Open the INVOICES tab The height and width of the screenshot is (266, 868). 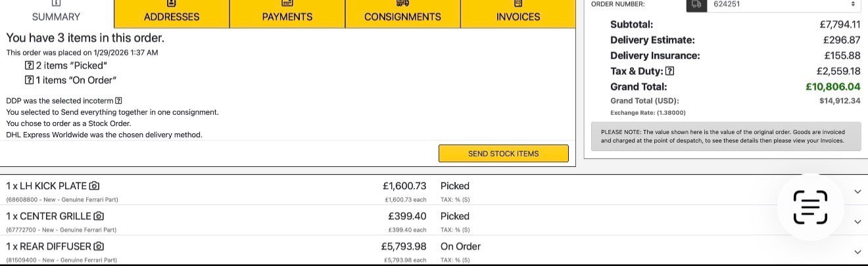pos(518,14)
